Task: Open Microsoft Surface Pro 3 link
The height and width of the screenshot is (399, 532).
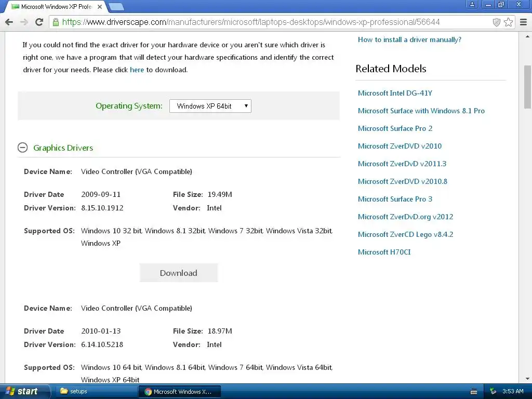Action: (x=395, y=199)
